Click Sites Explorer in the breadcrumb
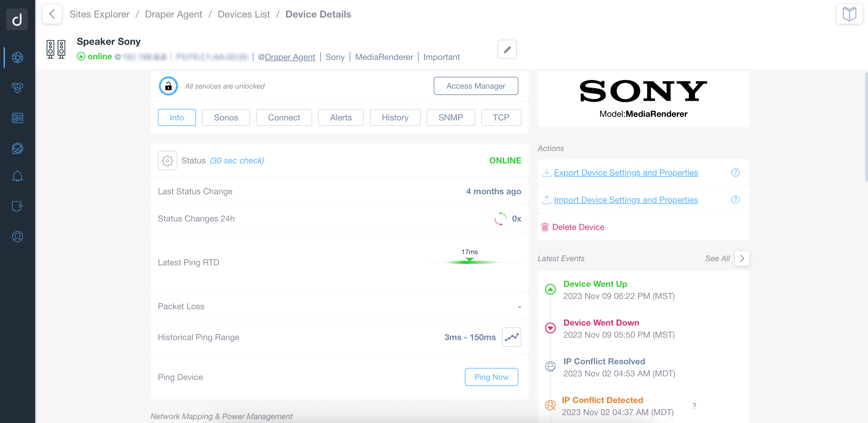The image size is (868, 423). (x=100, y=14)
